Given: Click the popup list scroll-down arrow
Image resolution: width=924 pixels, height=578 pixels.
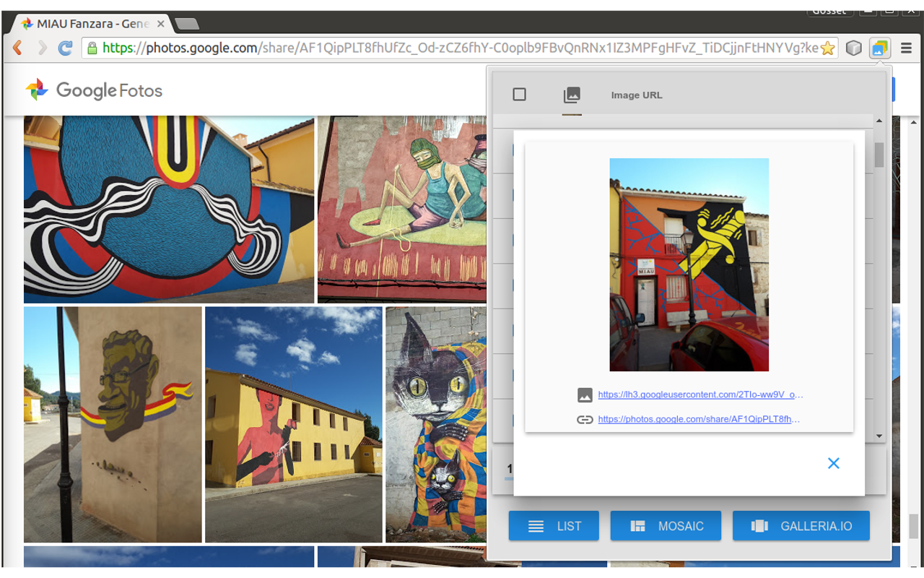Looking at the screenshot, I should tap(879, 436).
